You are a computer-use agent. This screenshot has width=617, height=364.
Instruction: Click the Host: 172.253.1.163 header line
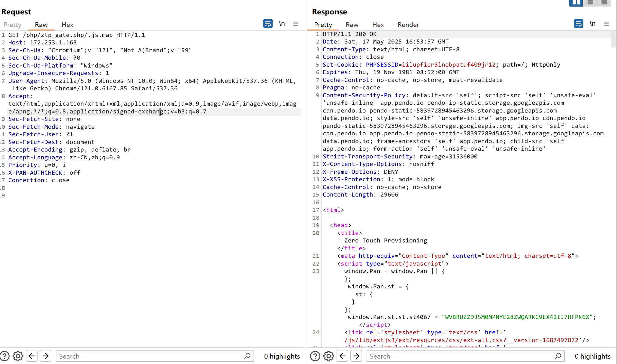tap(42, 43)
